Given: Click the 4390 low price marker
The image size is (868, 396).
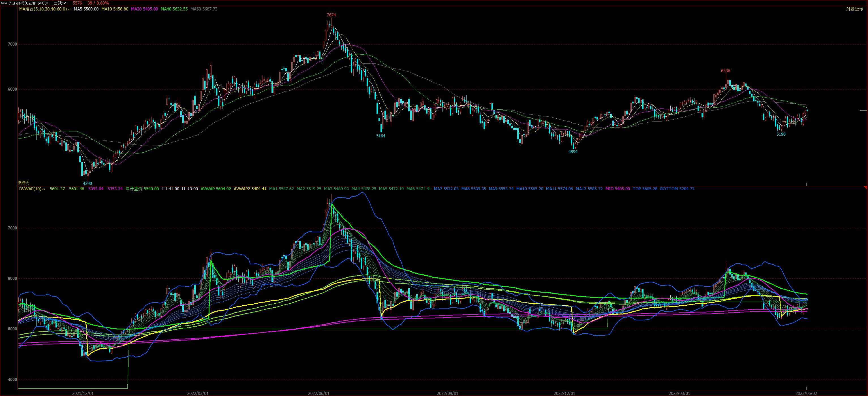Looking at the screenshot, I should (87, 183).
